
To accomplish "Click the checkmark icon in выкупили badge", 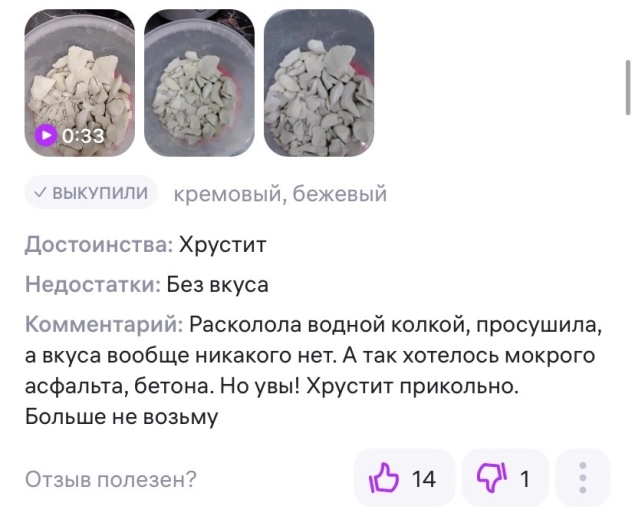I will point(40,193).
